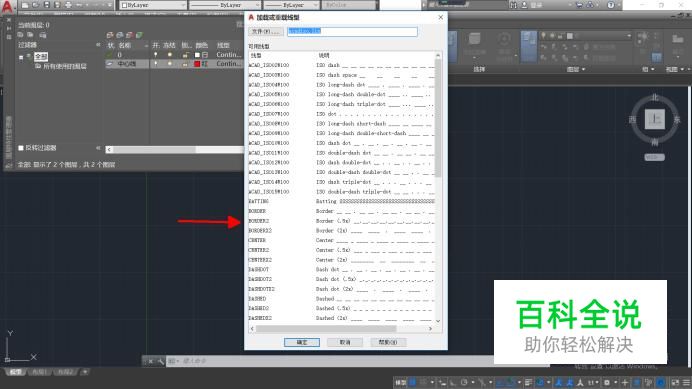Switch to the 模型 layout tab
The width and height of the screenshot is (692, 389).
point(15,372)
